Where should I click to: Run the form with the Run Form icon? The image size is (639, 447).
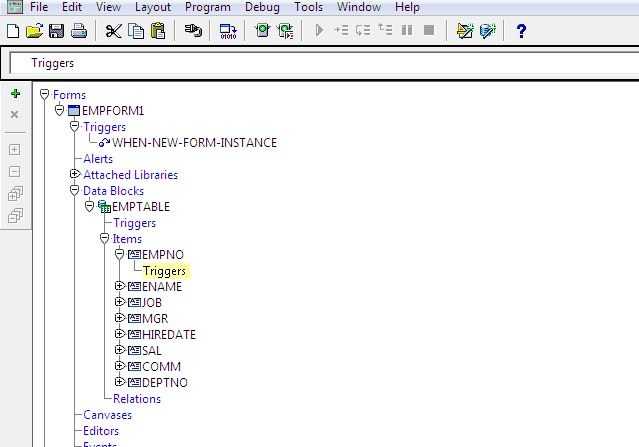(x=262, y=31)
